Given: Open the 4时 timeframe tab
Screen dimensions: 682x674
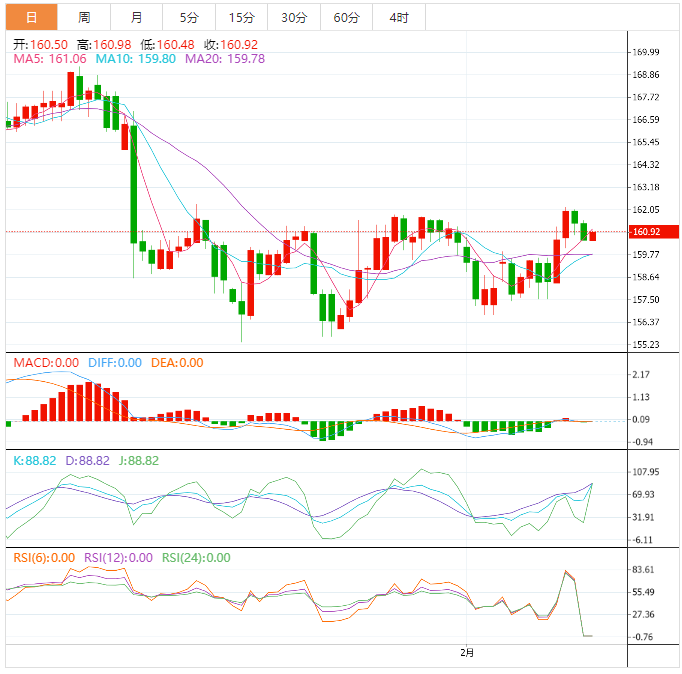Looking at the screenshot, I should [399, 17].
